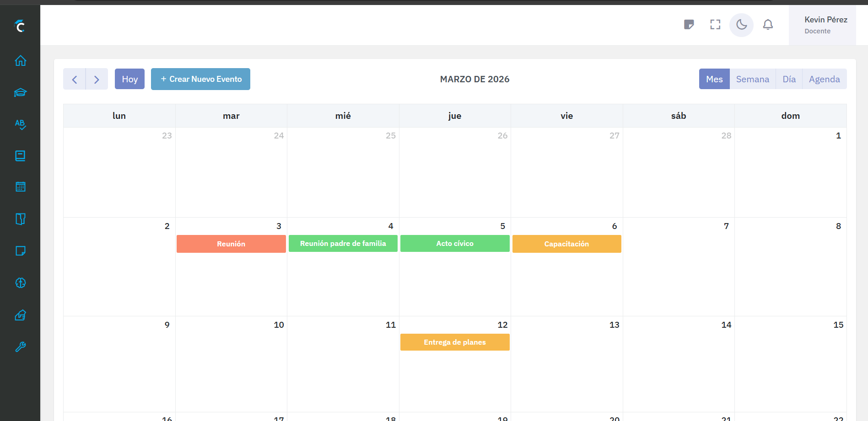This screenshot has height=421, width=868.
Task: Open the wrench tools icon in sidebar
Action: 20,346
